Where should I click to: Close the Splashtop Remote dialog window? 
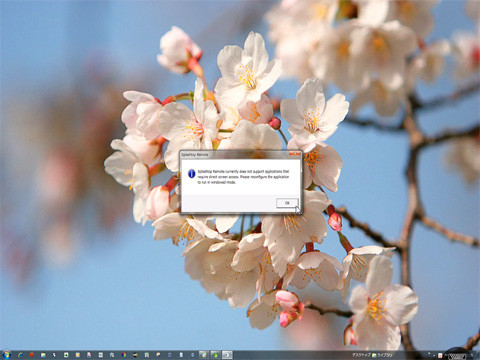pyautogui.click(x=295, y=154)
